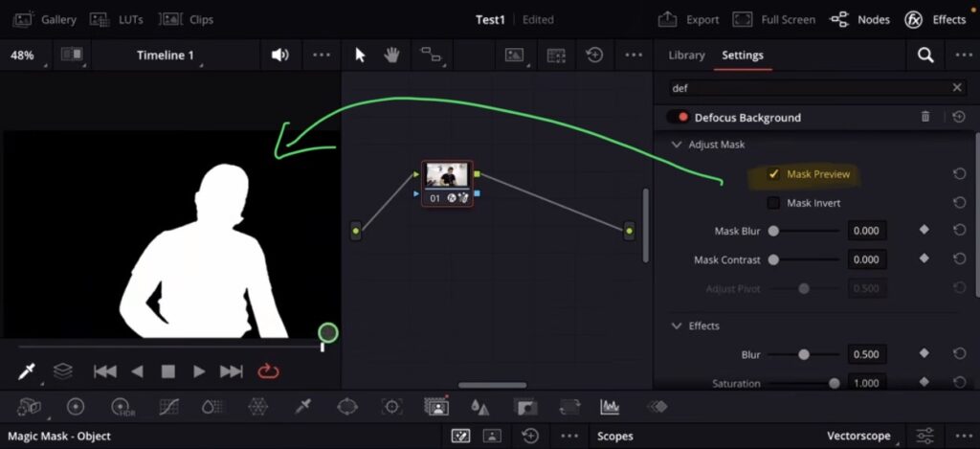
Task: Add keyframe for Blur parameter
Action: click(924, 353)
